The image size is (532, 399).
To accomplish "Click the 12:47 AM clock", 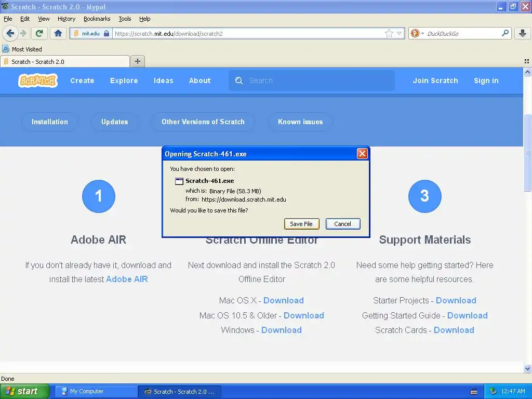I will point(513,392).
